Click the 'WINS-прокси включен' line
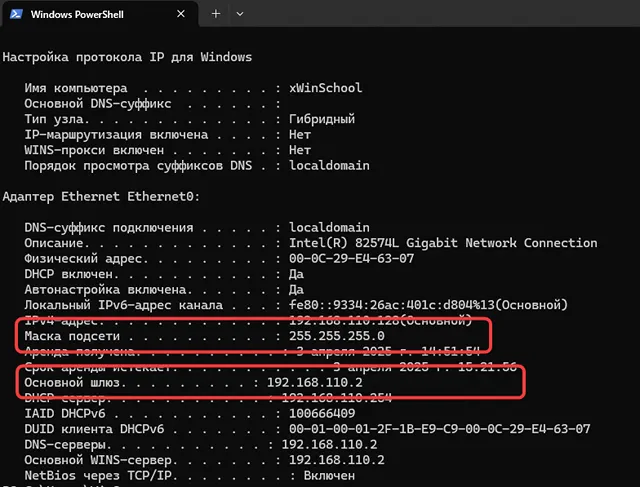 167,150
